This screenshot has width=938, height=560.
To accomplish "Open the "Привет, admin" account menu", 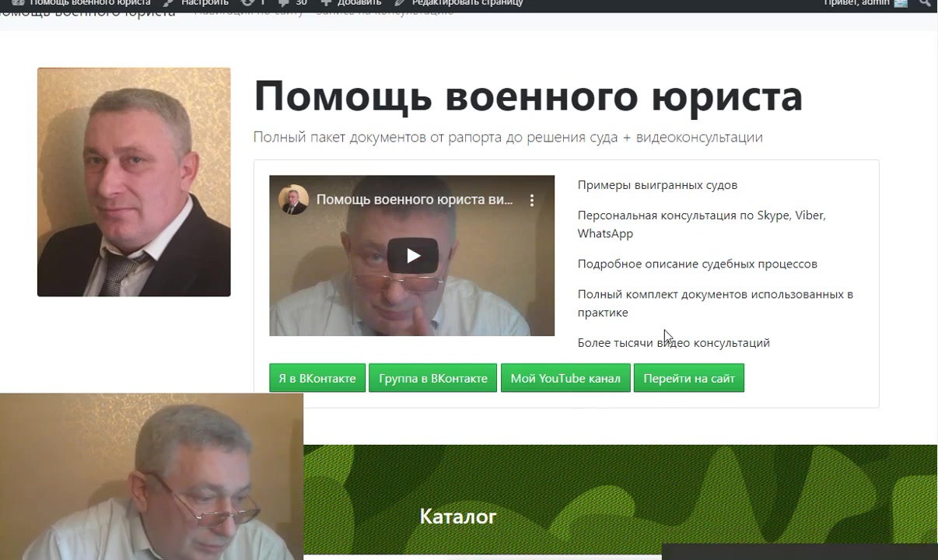I will point(866,3).
